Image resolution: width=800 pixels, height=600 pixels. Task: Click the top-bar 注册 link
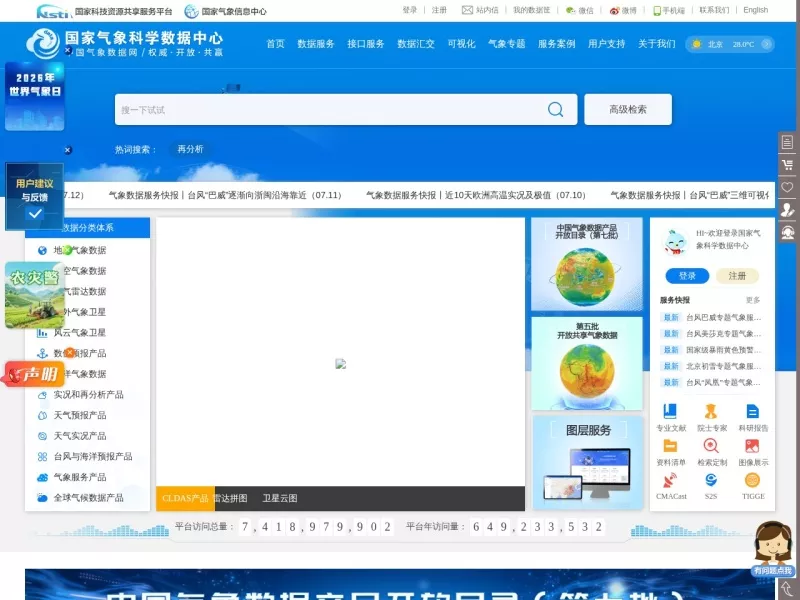tap(439, 10)
